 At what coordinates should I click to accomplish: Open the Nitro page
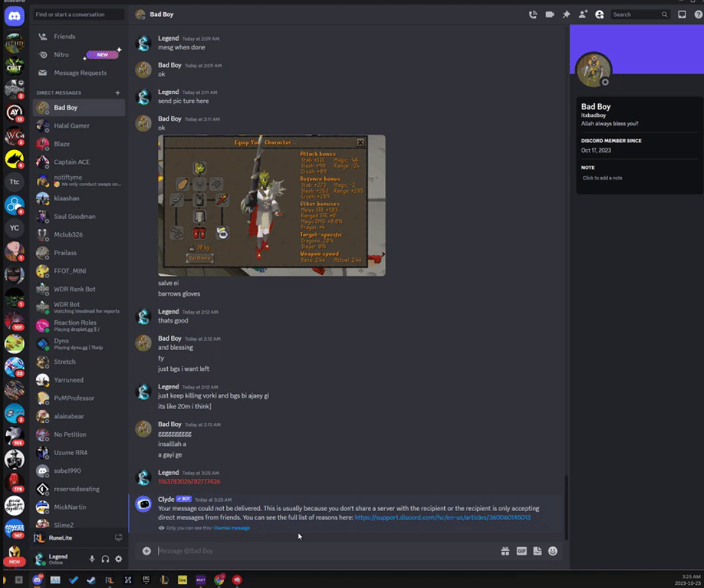pos(79,55)
